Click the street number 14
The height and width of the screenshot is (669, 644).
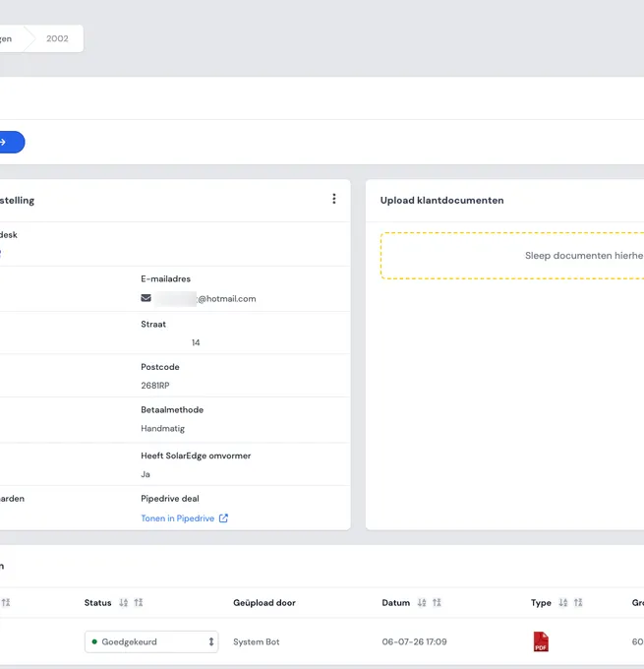pyautogui.click(x=196, y=342)
